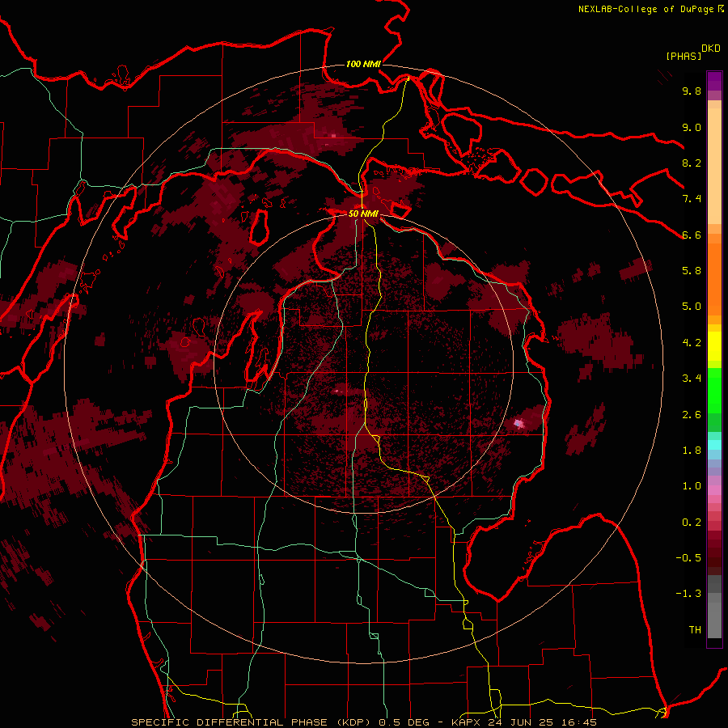
Task: Select the TH label on the color scale
Action: coord(695,630)
